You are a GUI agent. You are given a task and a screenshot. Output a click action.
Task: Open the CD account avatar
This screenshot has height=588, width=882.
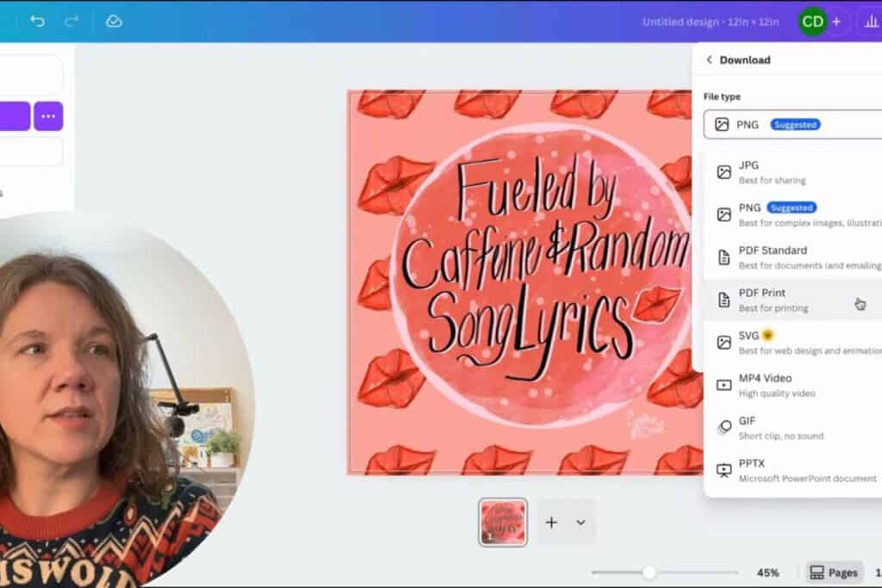click(x=811, y=22)
